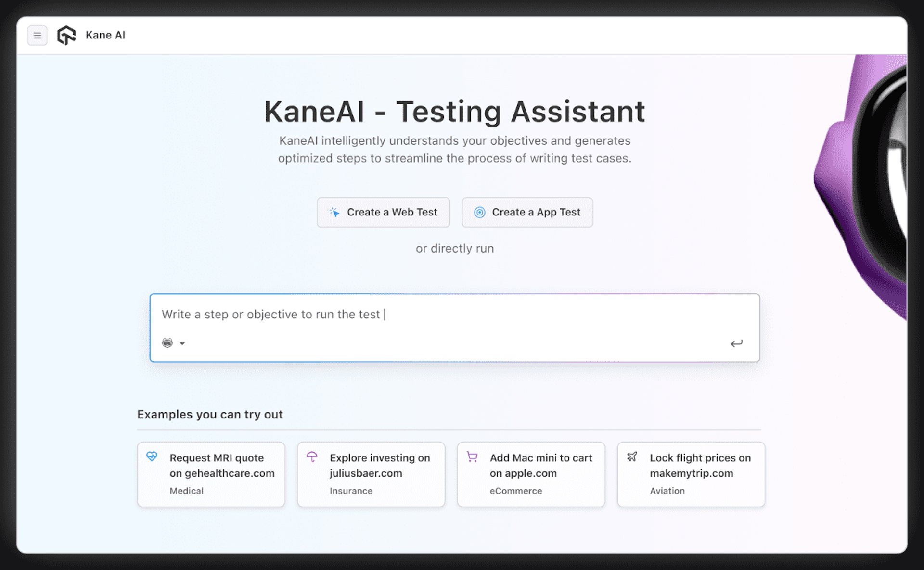Click the target icon on Create a App Test
The height and width of the screenshot is (570, 924).
pyautogui.click(x=479, y=212)
